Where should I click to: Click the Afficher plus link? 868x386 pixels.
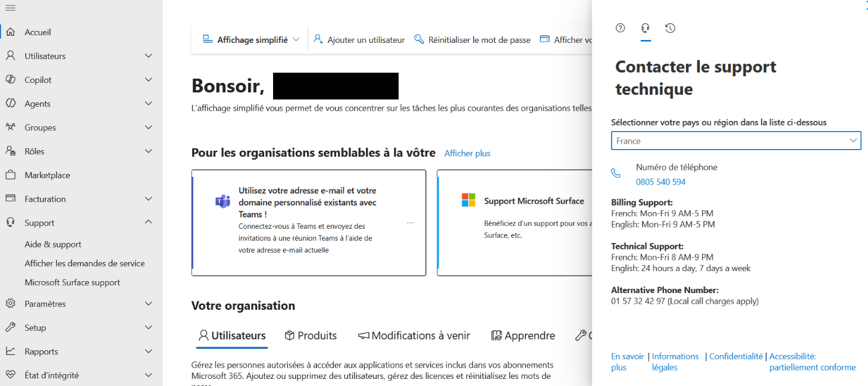(x=468, y=154)
